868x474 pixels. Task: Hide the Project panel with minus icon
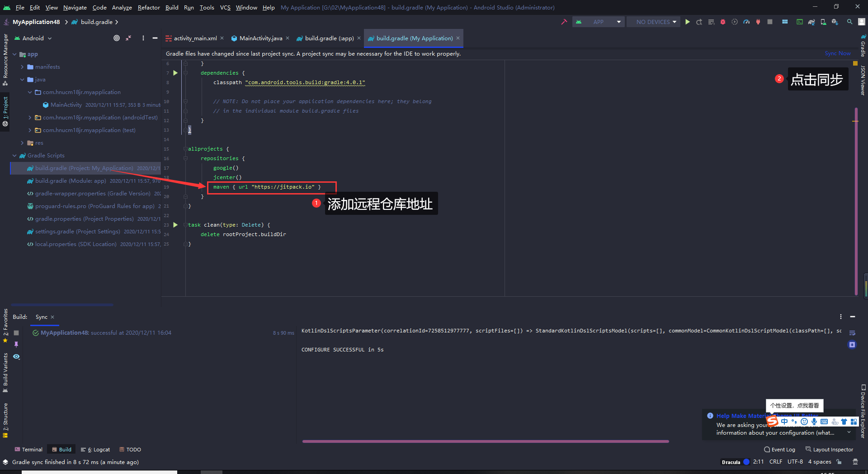[155, 38]
